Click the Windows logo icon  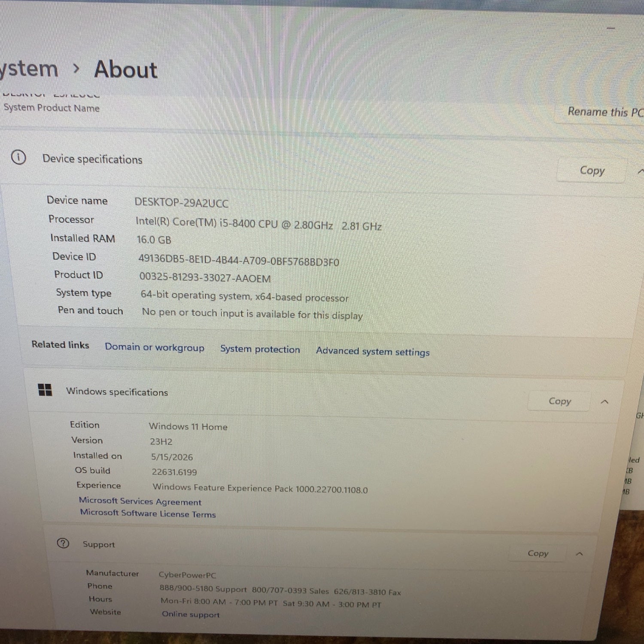pyautogui.click(x=45, y=390)
